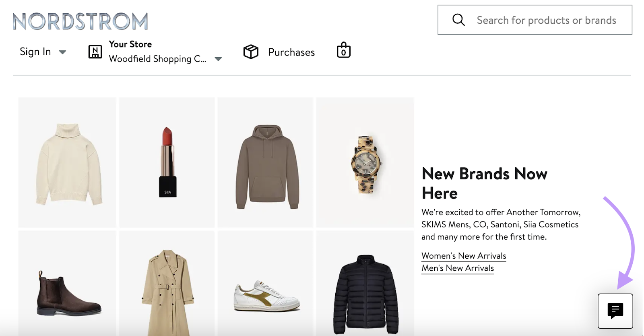This screenshot has width=644, height=336.
Task: Click the search magnifying glass icon
Action: (x=458, y=20)
